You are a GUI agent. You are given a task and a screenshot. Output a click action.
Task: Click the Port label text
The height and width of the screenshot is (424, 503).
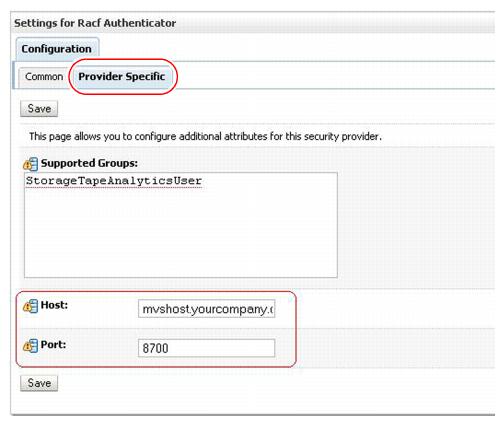click(53, 345)
